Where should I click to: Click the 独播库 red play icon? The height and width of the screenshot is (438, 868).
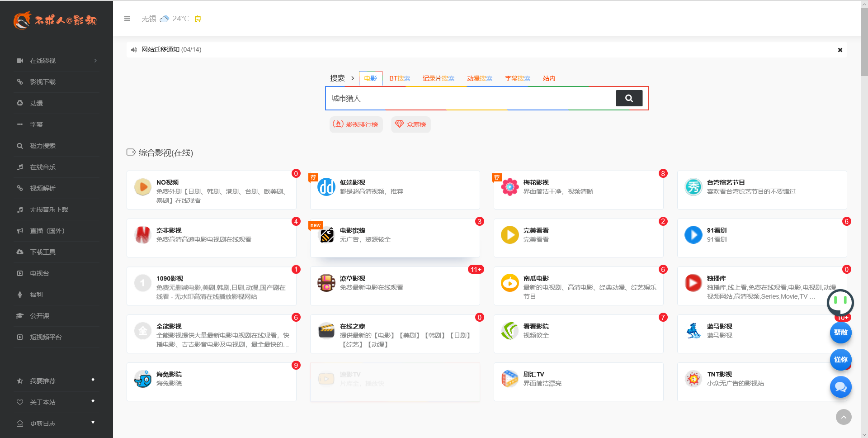693,283
